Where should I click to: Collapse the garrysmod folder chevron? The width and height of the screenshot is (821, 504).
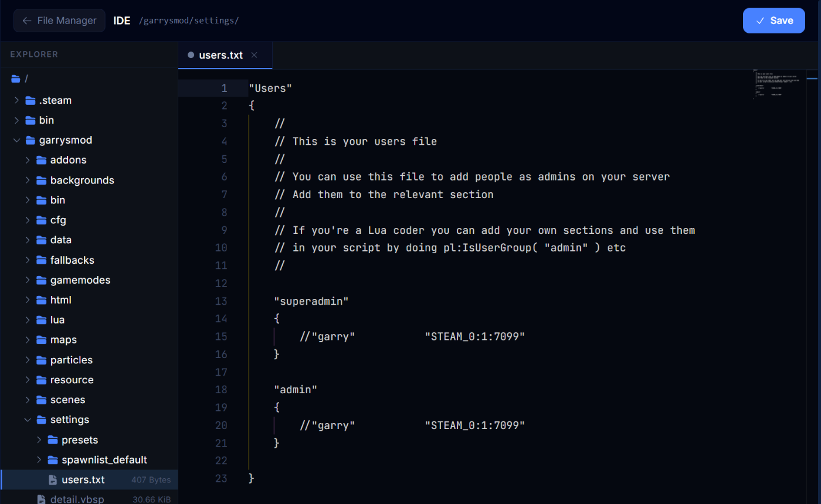(x=16, y=140)
